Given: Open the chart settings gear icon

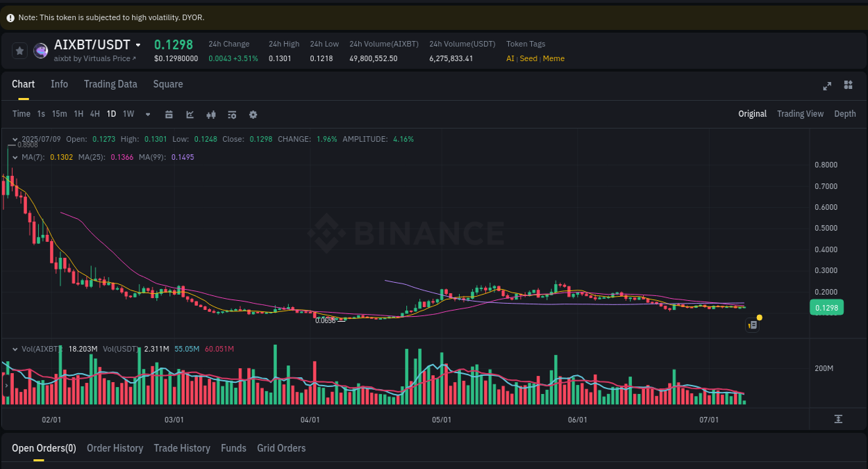Looking at the screenshot, I should (253, 114).
